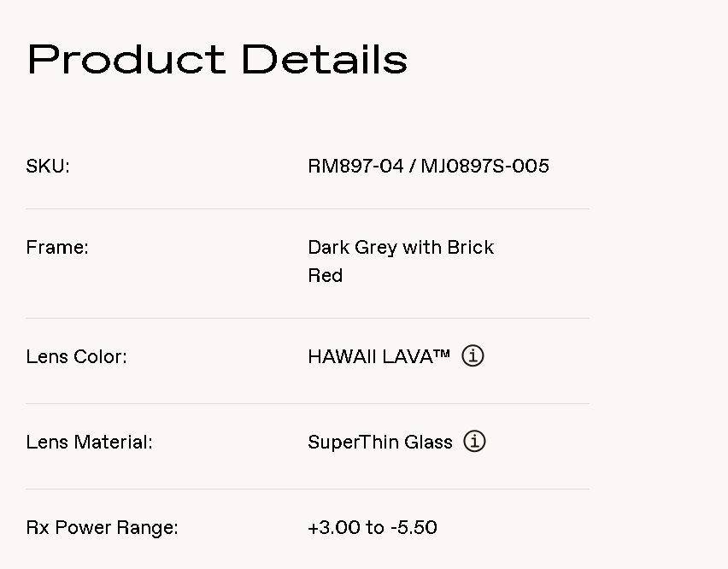The width and height of the screenshot is (728, 569).
Task: Click the Dark Grey with Brick text
Action: click(x=401, y=247)
